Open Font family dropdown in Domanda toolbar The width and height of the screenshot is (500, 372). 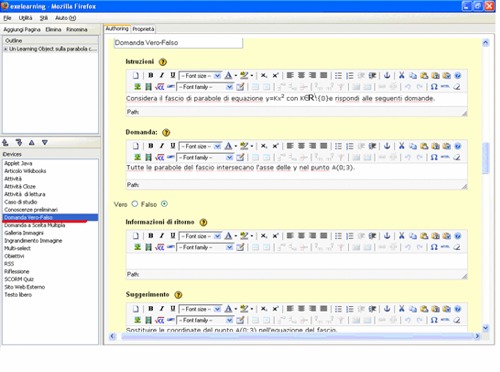coord(205,157)
